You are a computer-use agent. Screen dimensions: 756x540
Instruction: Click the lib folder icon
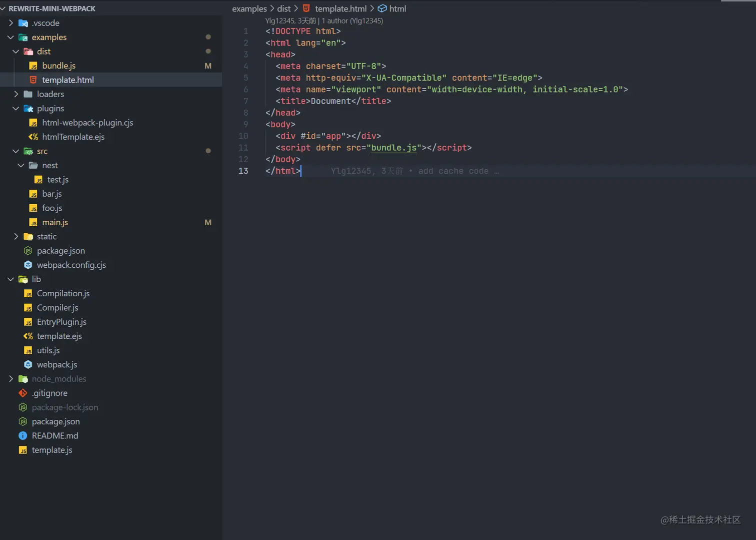coord(23,279)
